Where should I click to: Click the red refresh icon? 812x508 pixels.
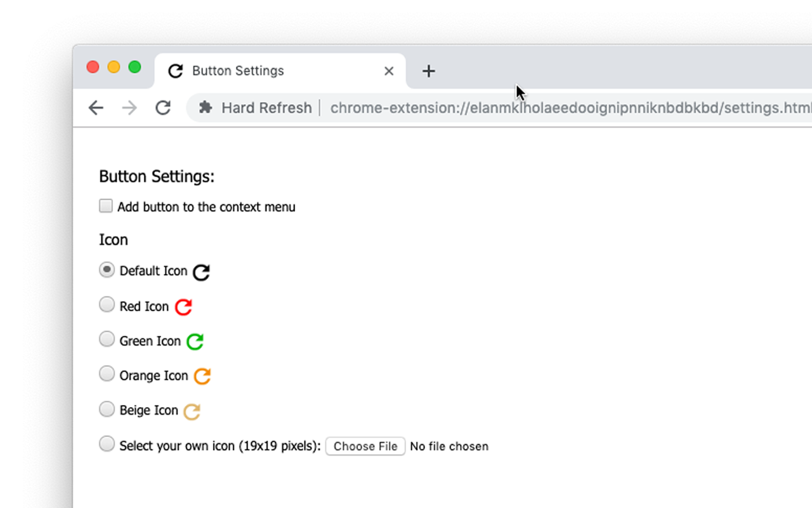pos(183,306)
